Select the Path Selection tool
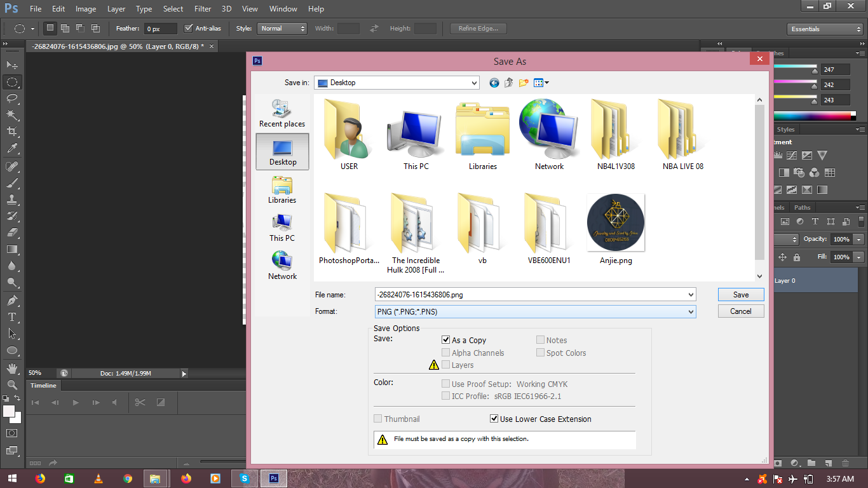The image size is (868, 488). [12, 334]
